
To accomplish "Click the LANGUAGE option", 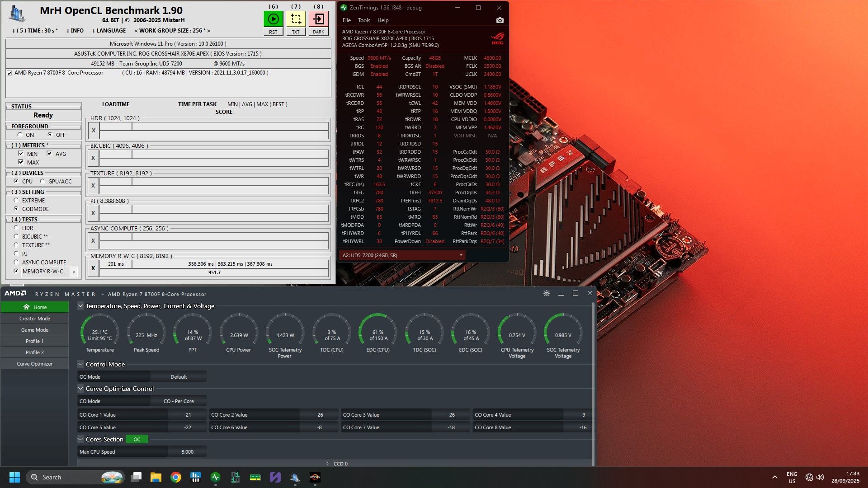I will [x=109, y=31].
